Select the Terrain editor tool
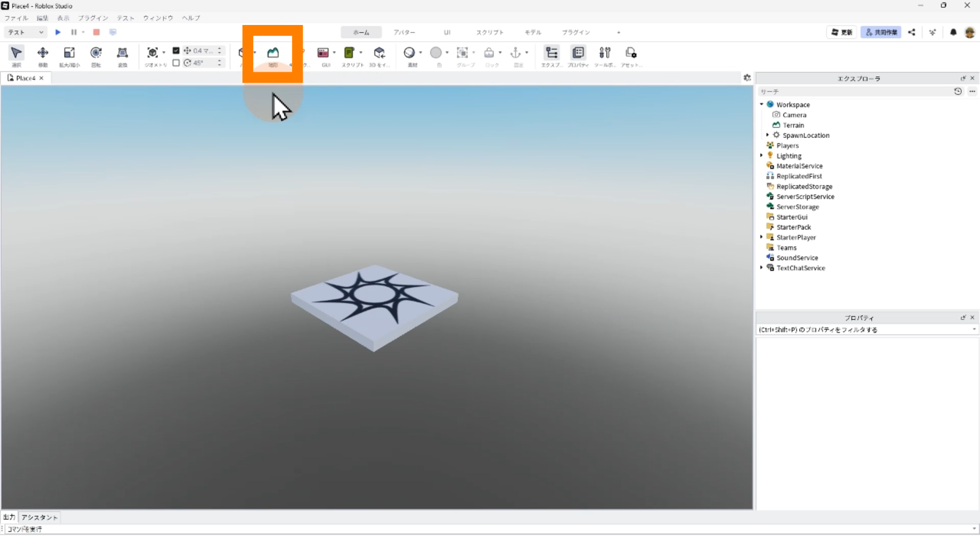Image resolution: width=980 pixels, height=551 pixels. coord(273,53)
